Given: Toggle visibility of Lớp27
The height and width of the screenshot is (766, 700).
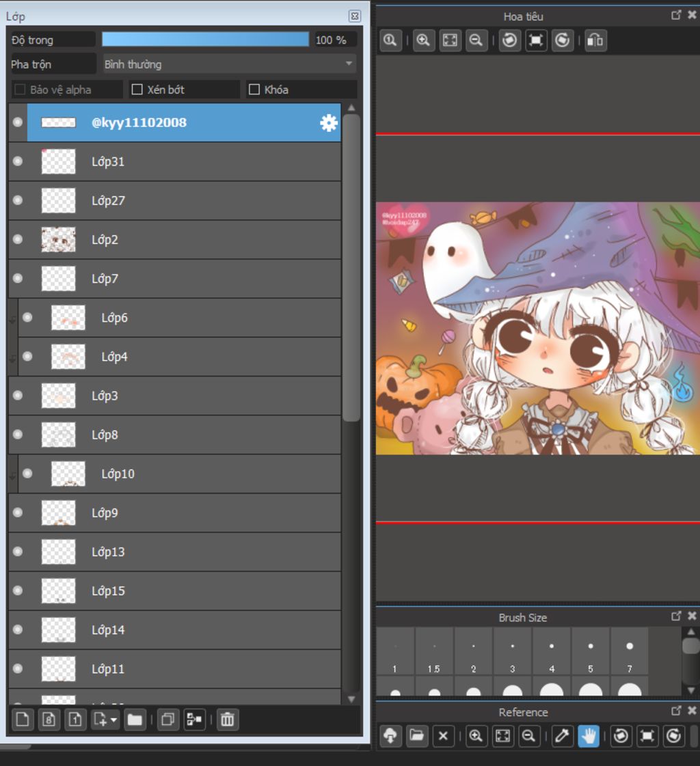Looking at the screenshot, I should click(x=18, y=200).
